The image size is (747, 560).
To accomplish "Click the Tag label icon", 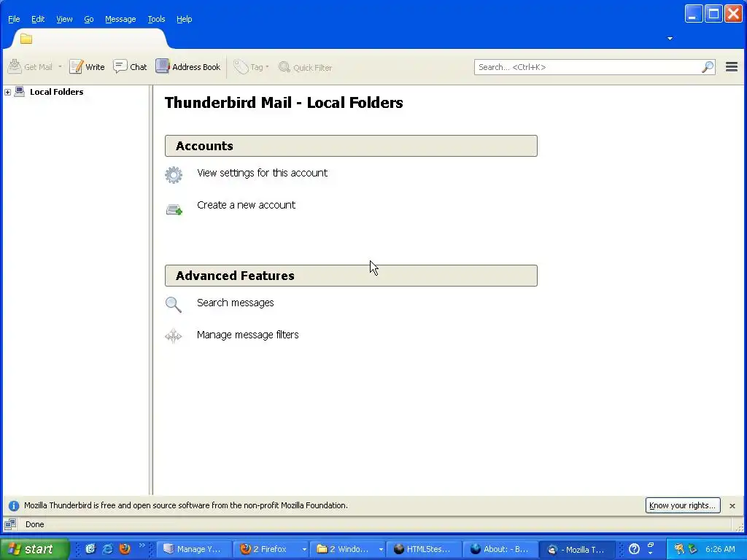I will point(241,67).
